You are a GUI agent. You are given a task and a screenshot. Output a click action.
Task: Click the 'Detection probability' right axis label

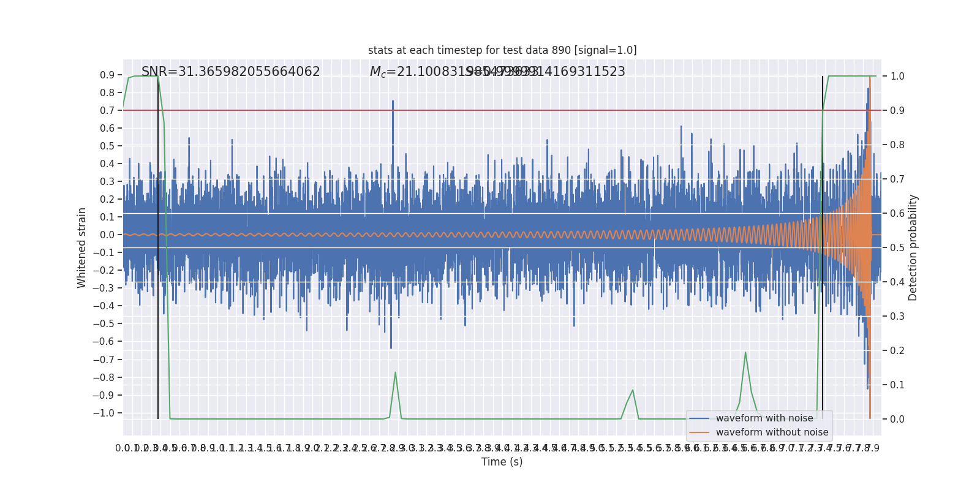click(913, 247)
